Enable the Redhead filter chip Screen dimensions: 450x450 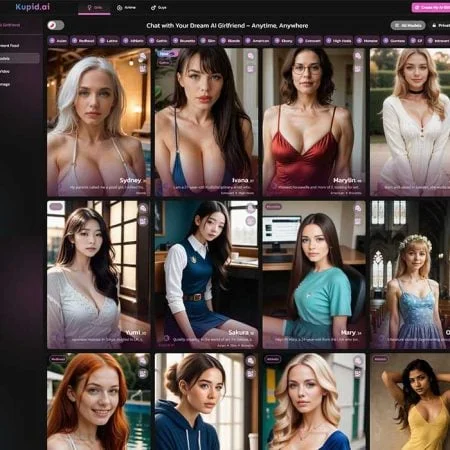click(x=83, y=41)
